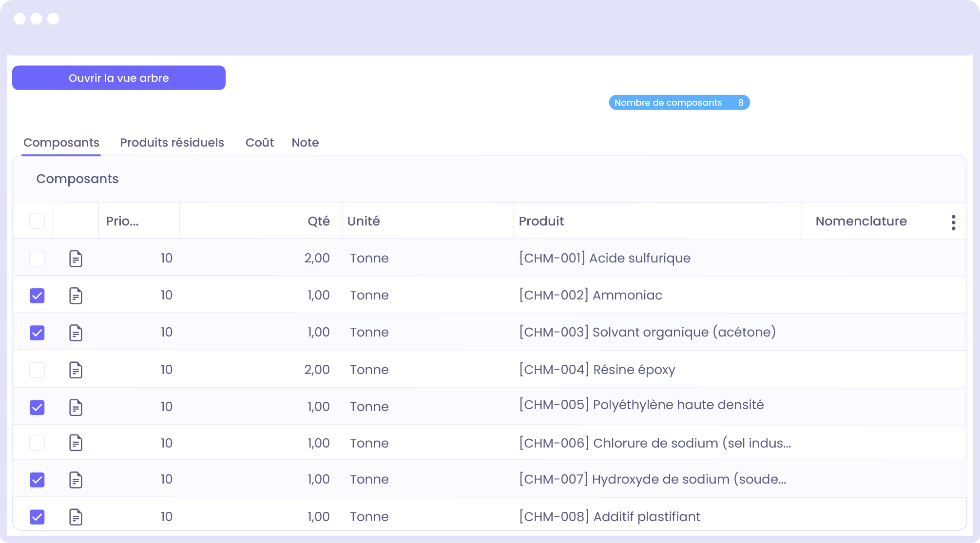Uncheck the Polyéthylène haute densité checkbox

tap(37, 407)
